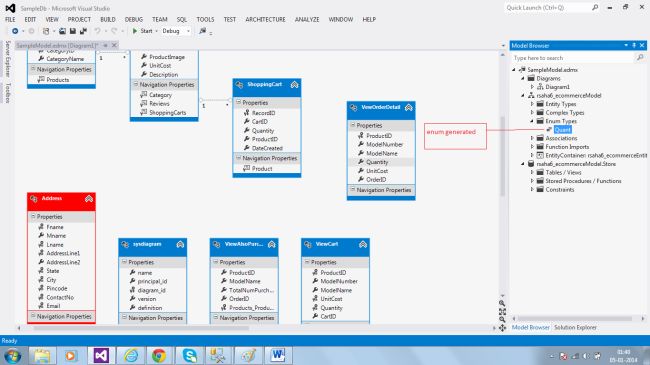This screenshot has height=365, width=650.
Task: Click the search magnifier in Model Browser
Action: [x=640, y=58]
